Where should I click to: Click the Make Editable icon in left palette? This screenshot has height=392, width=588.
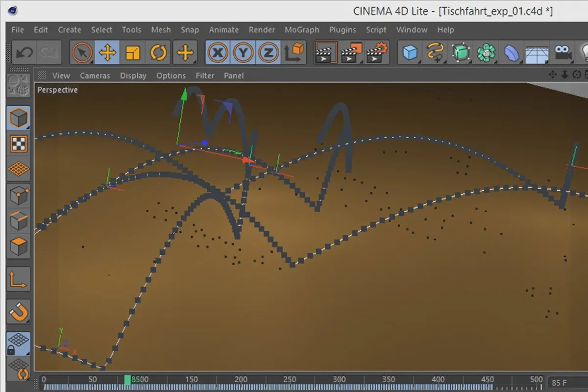pos(19,85)
